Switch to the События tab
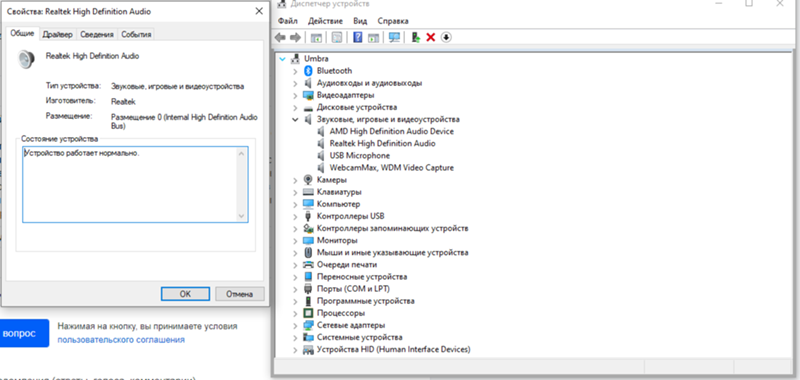The height and width of the screenshot is (380, 800). 136,34
